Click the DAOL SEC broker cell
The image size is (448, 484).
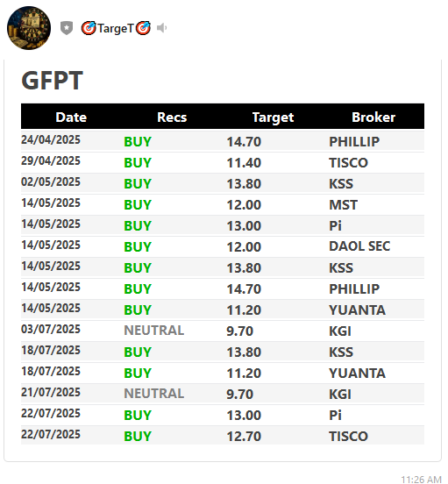click(359, 246)
